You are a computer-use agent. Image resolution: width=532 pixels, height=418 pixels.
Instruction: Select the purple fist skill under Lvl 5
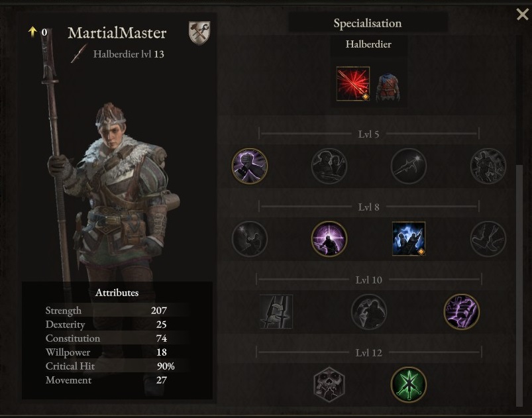(x=249, y=166)
